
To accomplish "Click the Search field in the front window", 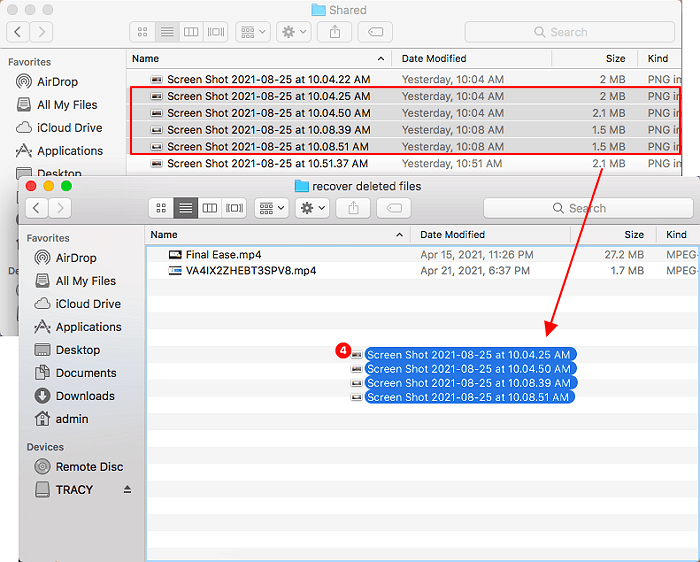I will click(588, 208).
